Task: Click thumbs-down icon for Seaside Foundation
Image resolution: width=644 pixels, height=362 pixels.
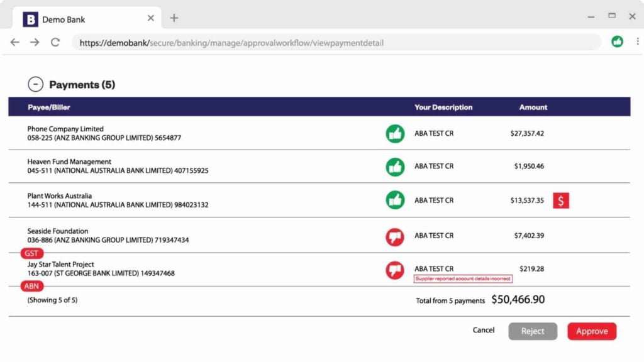Action: click(395, 237)
